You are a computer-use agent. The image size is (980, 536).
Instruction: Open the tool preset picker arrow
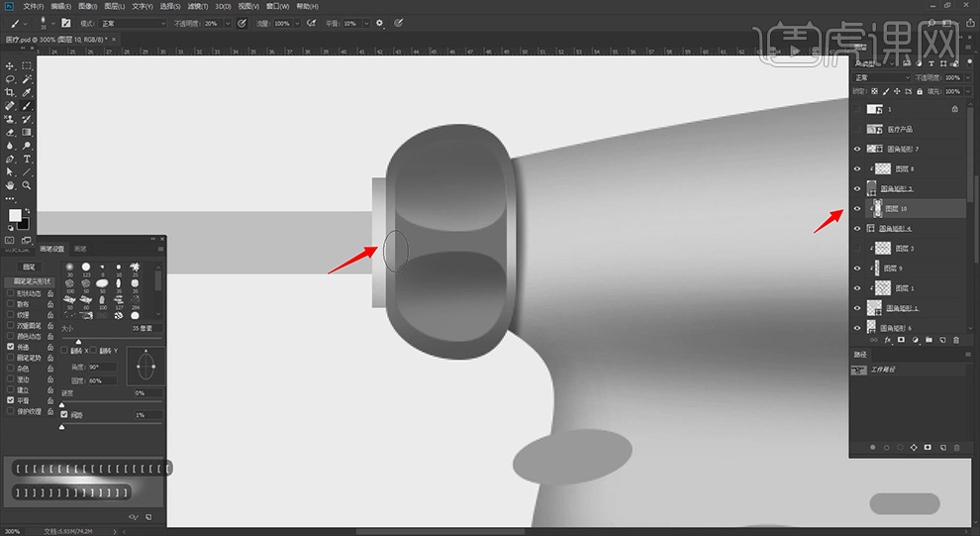tap(25, 23)
